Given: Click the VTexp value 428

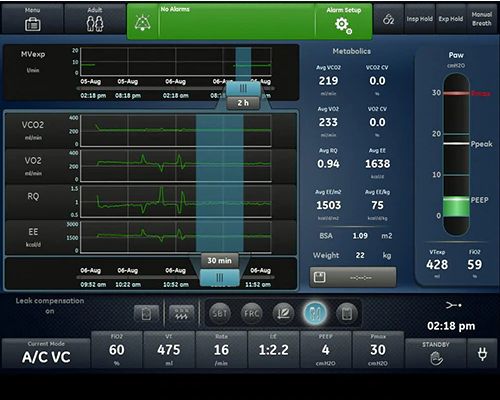Looking at the screenshot, I should (x=437, y=265).
